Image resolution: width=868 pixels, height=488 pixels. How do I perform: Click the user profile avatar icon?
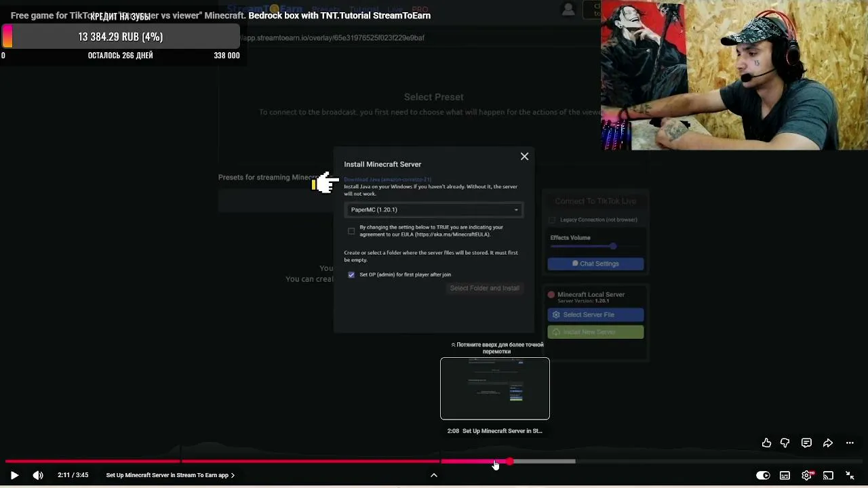pos(568,9)
